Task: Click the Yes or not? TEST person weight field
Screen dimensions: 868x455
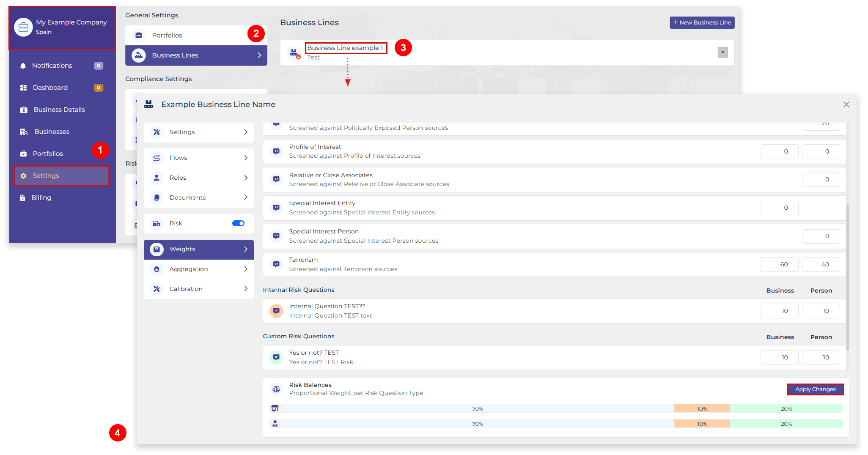Action: click(x=821, y=357)
